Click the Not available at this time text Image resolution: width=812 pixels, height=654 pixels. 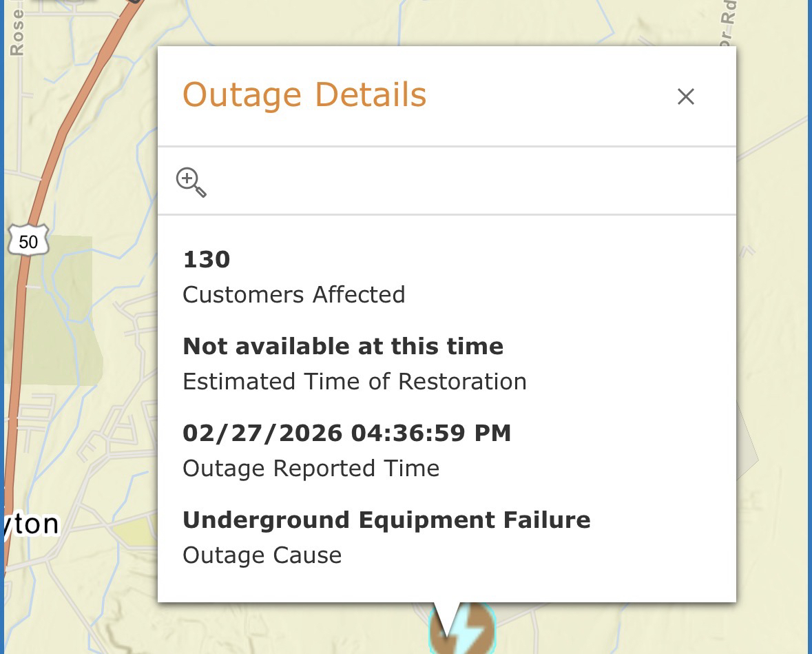pos(342,346)
